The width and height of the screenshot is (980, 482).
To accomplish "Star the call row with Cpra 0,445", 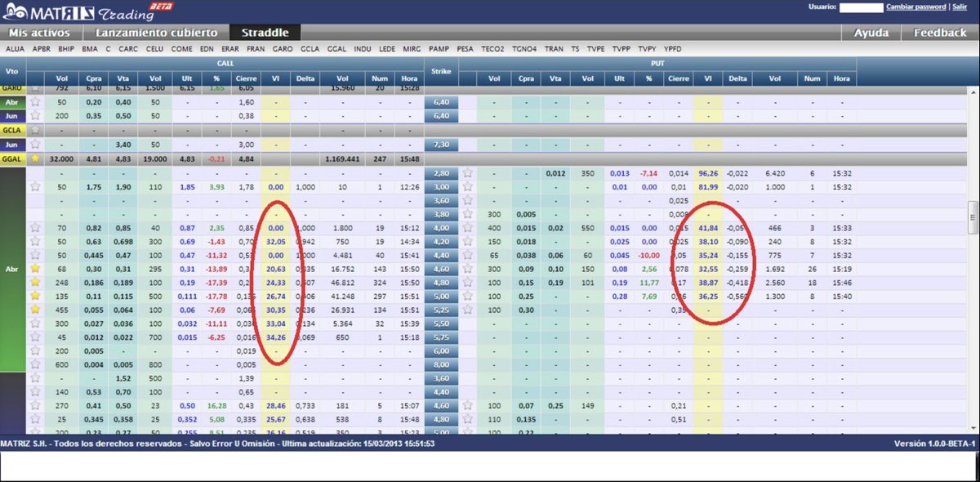I will point(35,255).
